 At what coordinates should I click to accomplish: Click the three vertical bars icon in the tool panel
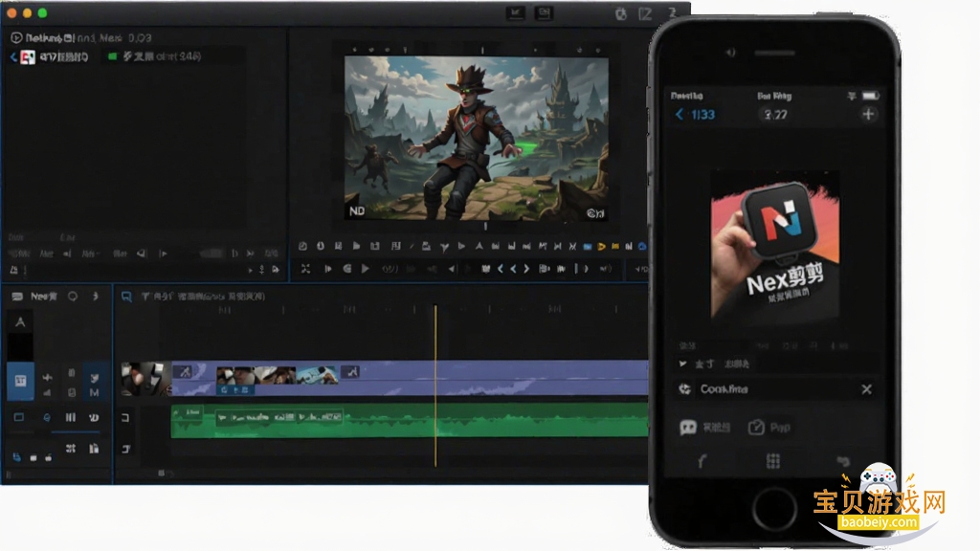click(x=71, y=417)
